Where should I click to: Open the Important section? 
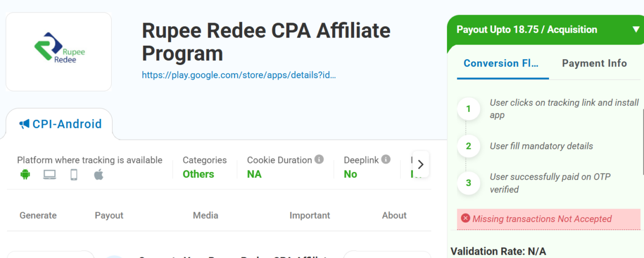(x=310, y=215)
